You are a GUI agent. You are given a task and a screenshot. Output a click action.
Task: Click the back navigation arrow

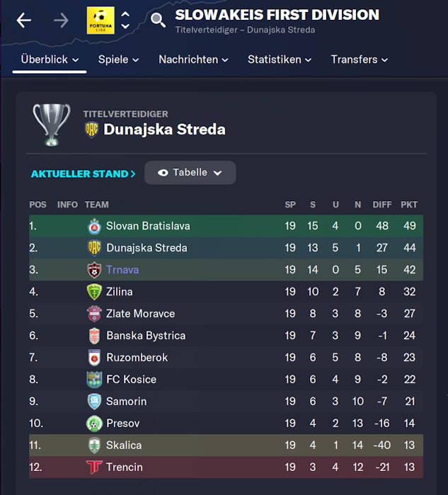(24, 21)
